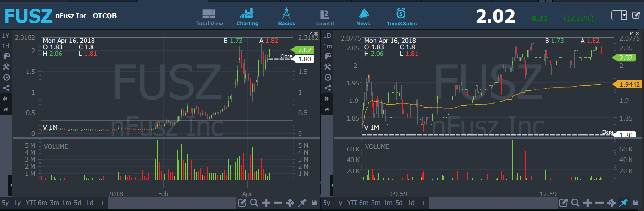The image size is (644, 211).
Task: Zoom in right chart with plus icon
Action: tap(588, 203)
